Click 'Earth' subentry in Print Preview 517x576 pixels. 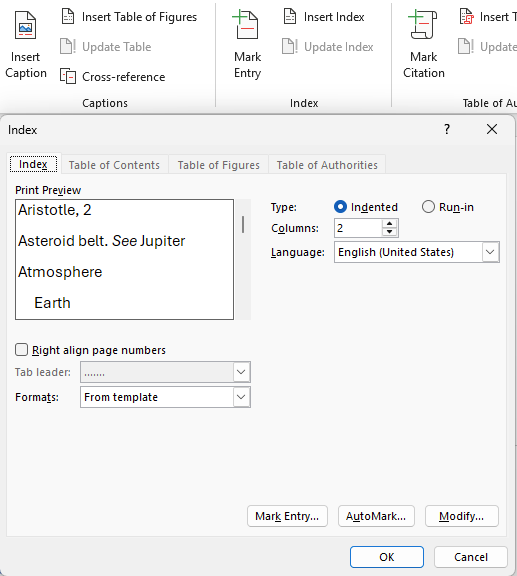(x=52, y=303)
